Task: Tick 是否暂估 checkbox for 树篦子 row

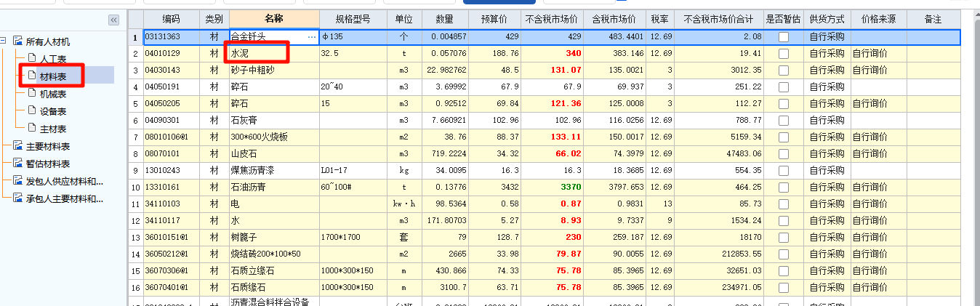Action: pos(784,238)
